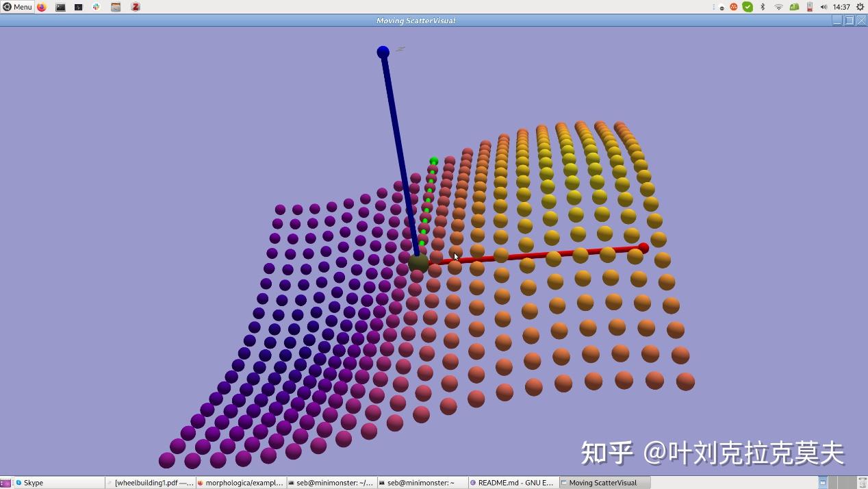
Task: Click the blue icon at the bottom-right panel
Action: point(823,483)
